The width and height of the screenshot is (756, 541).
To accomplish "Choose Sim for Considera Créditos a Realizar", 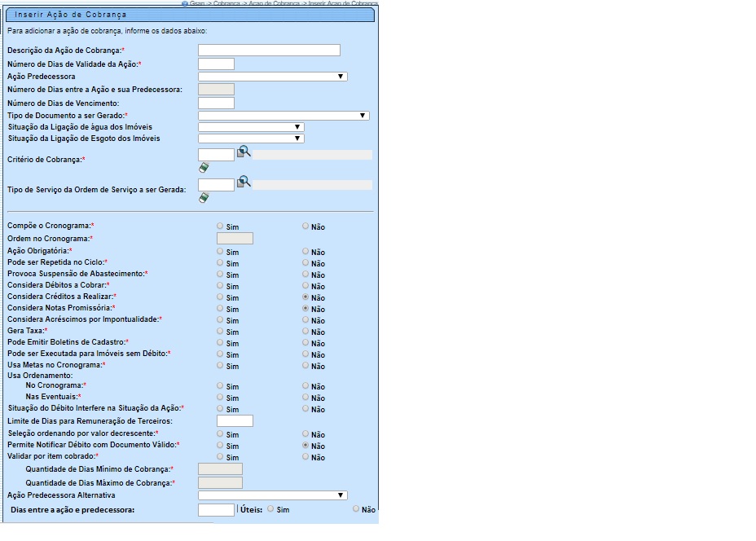I will pyautogui.click(x=220, y=297).
